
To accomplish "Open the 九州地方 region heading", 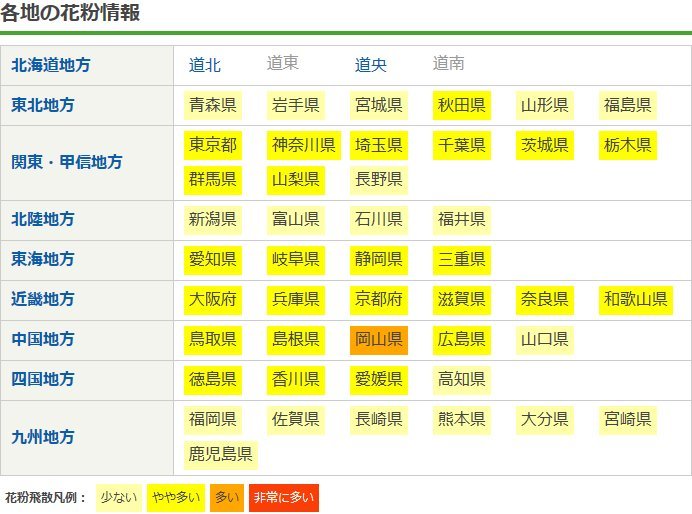I will tap(42, 437).
